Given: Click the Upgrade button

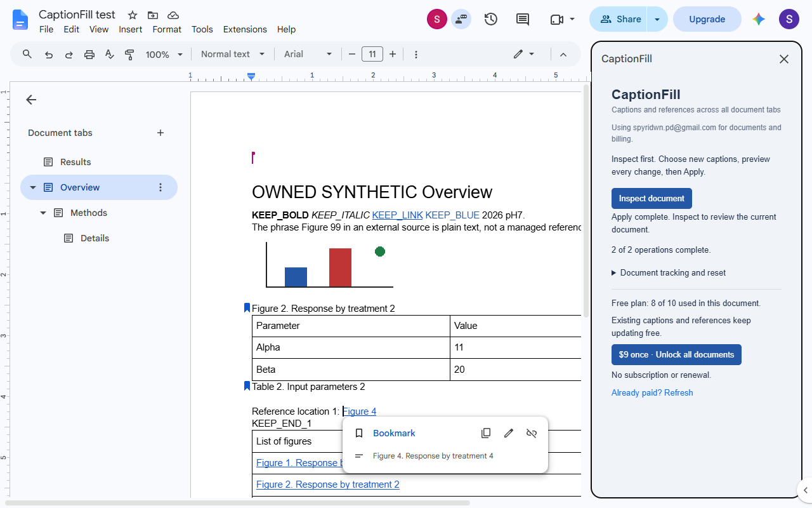Looking at the screenshot, I should pyautogui.click(x=707, y=19).
